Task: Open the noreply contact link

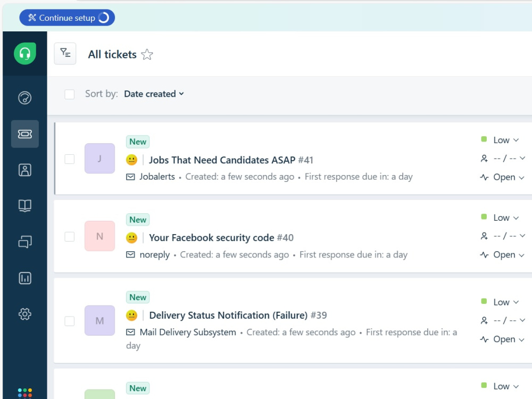Action: click(154, 254)
